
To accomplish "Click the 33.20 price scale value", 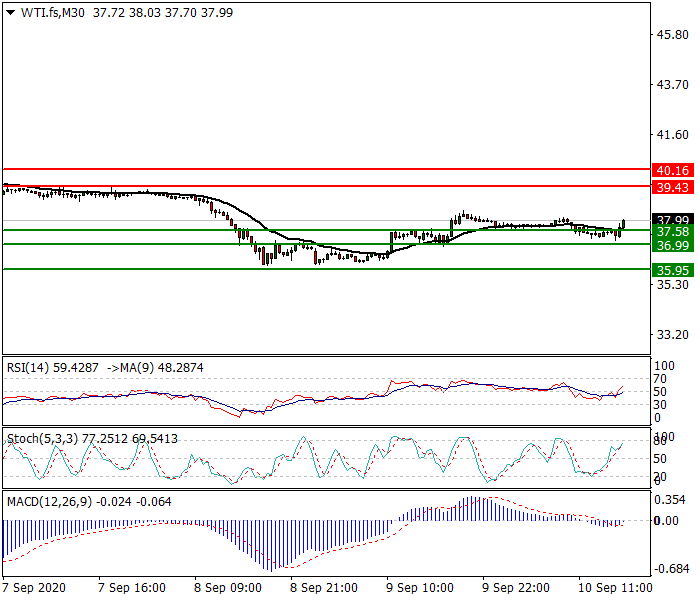I will [670, 335].
